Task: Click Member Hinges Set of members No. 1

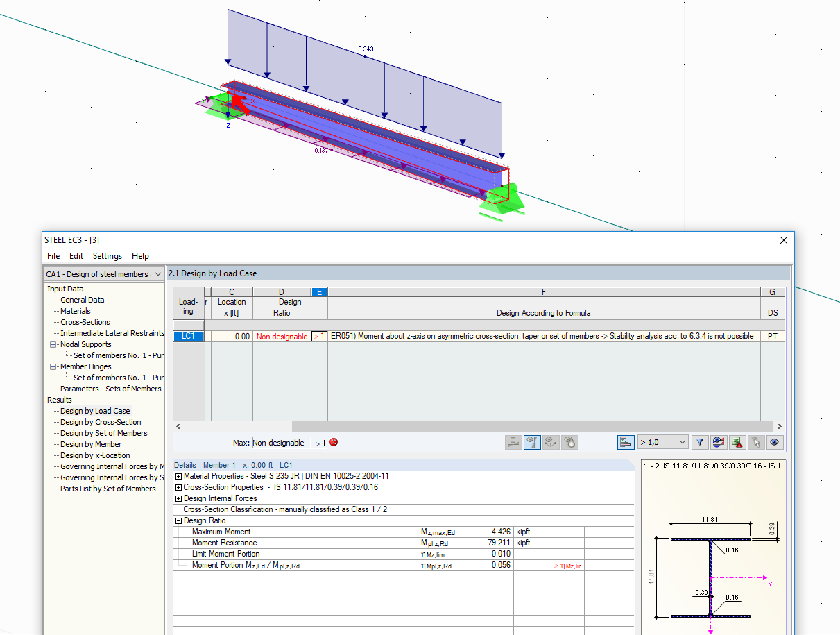Action: (119, 378)
